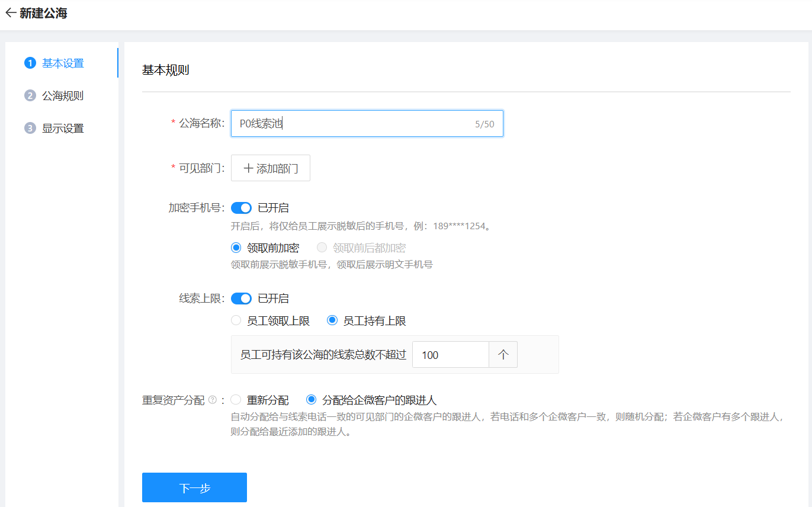Click the back arrow beside 新建公海
812x507 pixels.
[10, 13]
